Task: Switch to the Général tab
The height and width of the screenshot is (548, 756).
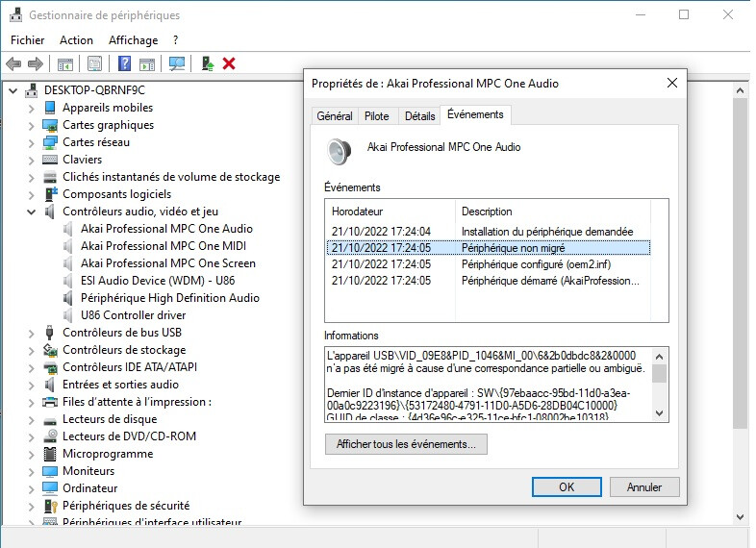Action: (335, 116)
